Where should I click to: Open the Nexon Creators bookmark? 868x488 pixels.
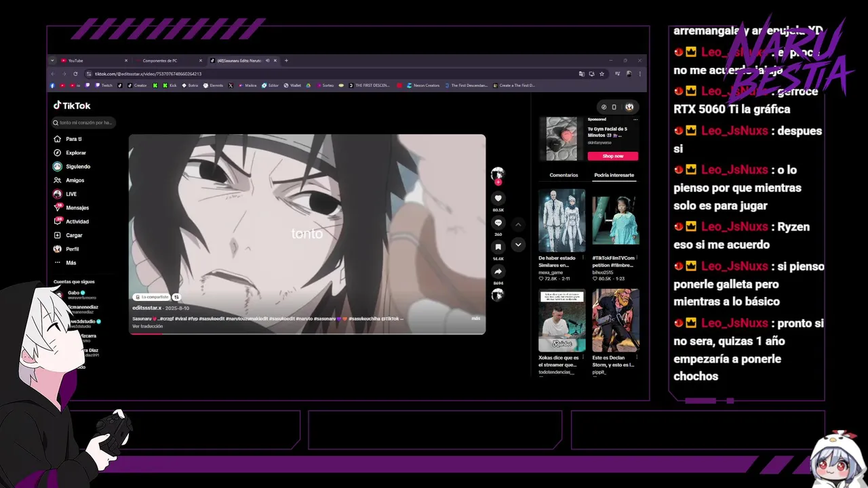(x=422, y=85)
